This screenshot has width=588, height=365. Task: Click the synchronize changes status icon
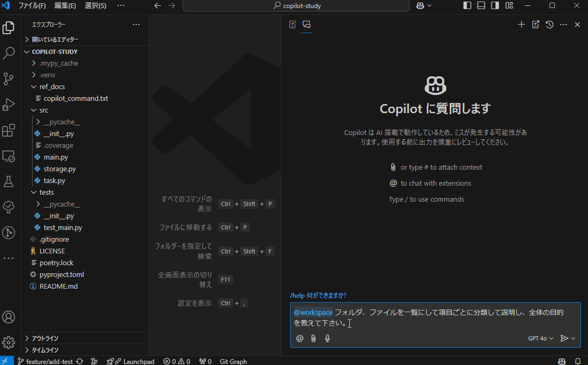pyautogui.click(x=80, y=361)
